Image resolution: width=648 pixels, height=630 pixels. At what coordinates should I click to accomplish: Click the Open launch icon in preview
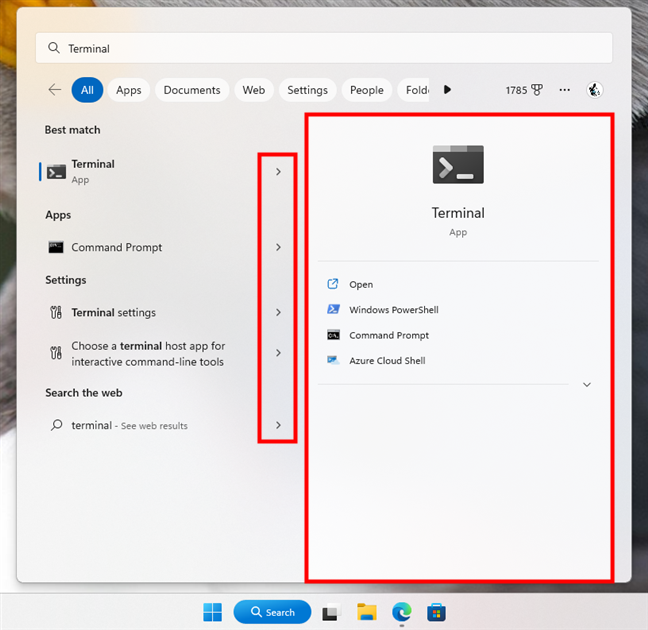click(333, 284)
